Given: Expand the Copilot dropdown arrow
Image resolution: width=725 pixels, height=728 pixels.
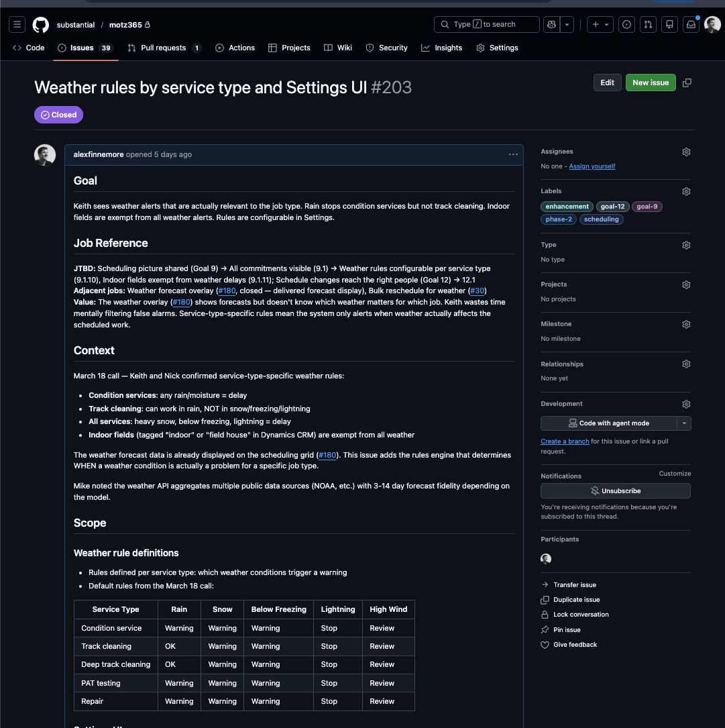Looking at the screenshot, I should pyautogui.click(x=567, y=25).
